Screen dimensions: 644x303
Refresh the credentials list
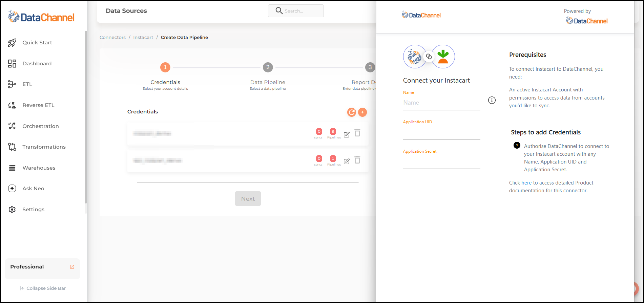352,112
